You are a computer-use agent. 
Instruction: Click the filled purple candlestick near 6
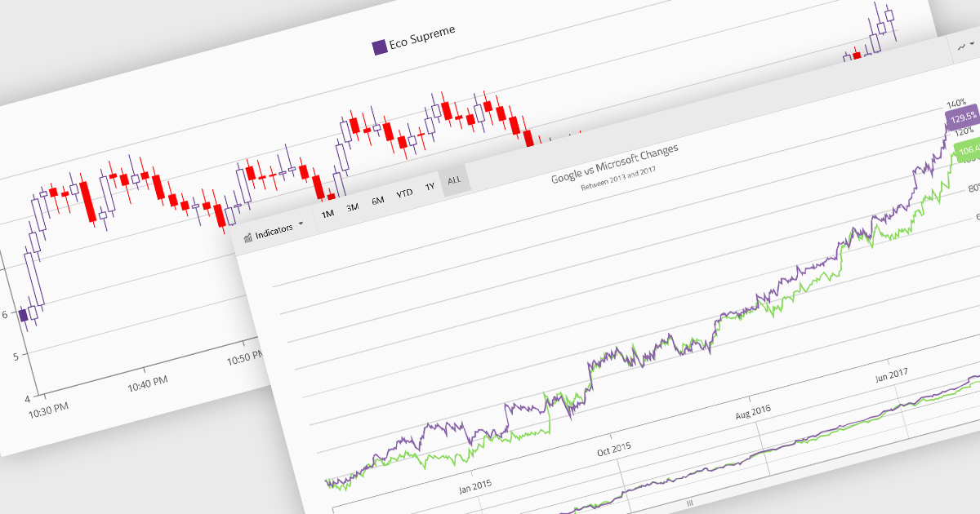pos(23,315)
